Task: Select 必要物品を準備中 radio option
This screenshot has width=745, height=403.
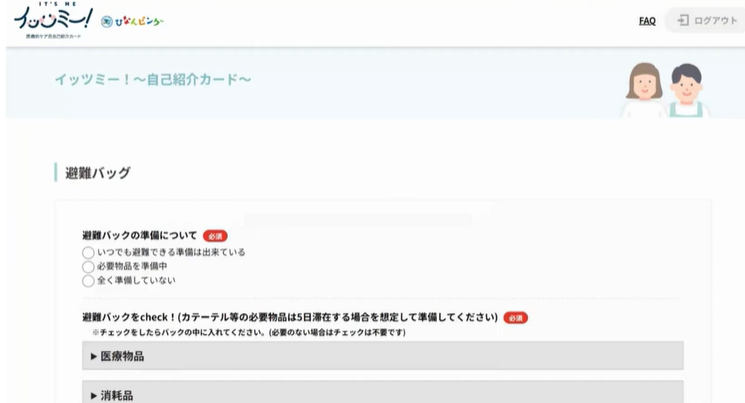Action: [88, 267]
